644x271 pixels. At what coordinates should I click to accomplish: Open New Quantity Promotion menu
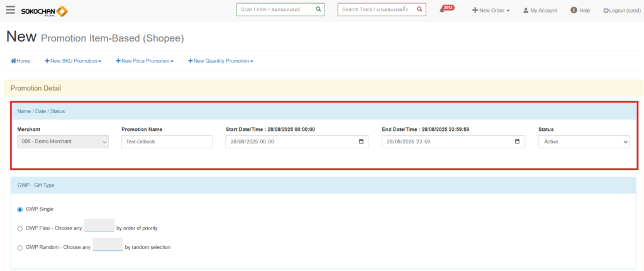(220, 61)
